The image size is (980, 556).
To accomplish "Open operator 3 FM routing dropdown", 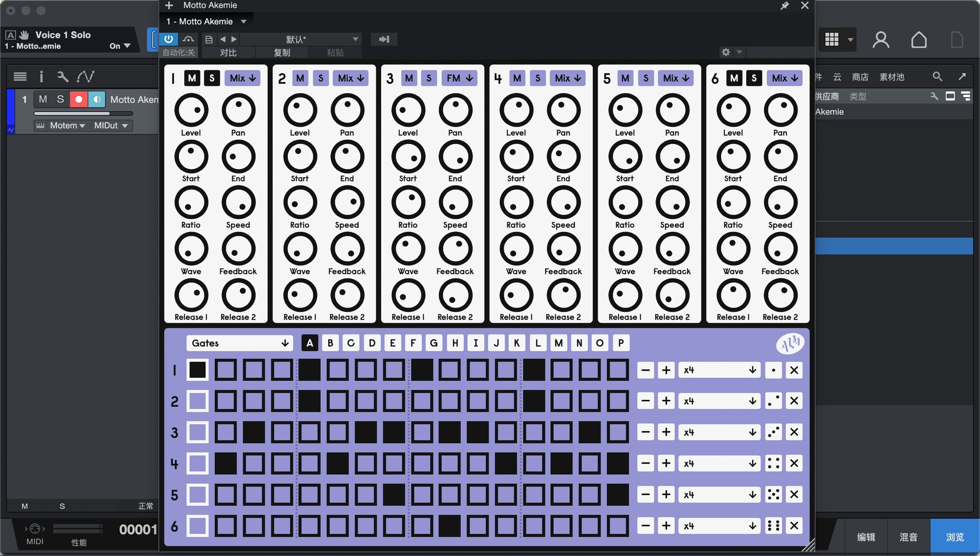I will pos(459,78).
